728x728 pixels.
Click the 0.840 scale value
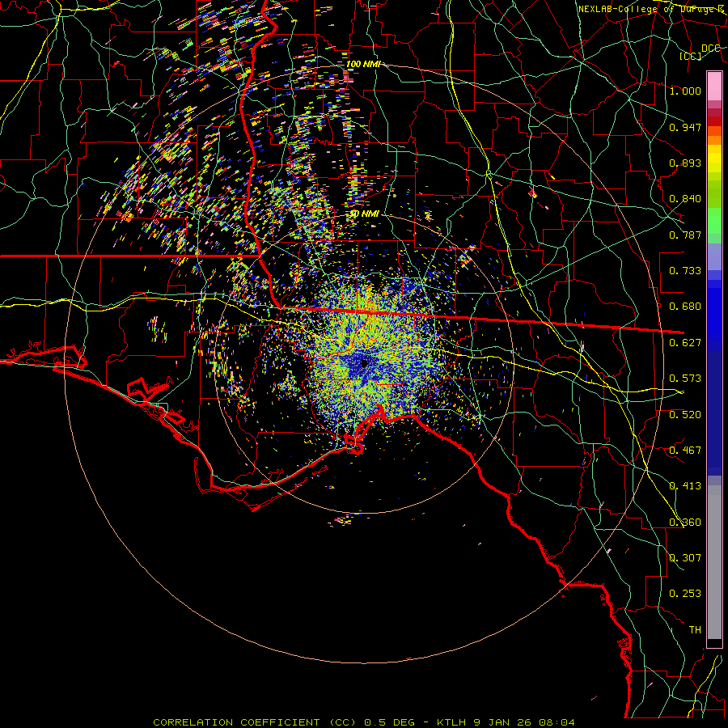(x=685, y=199)
